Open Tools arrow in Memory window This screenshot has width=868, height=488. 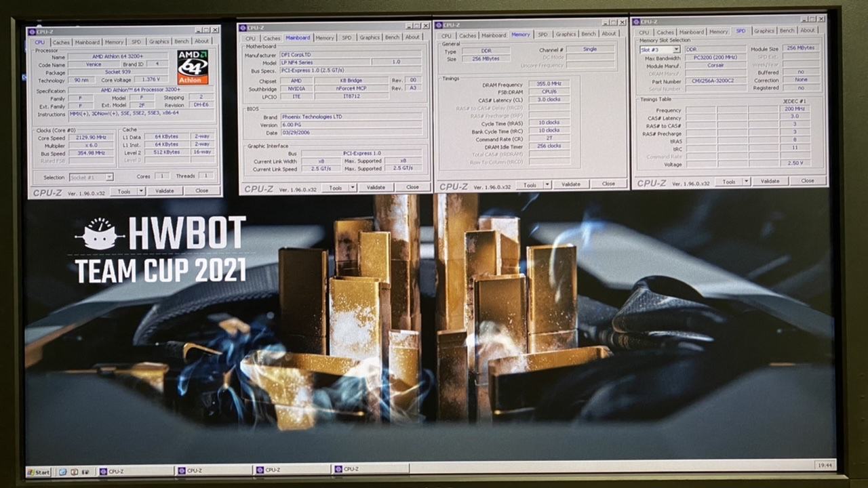(x=548, y=184)
